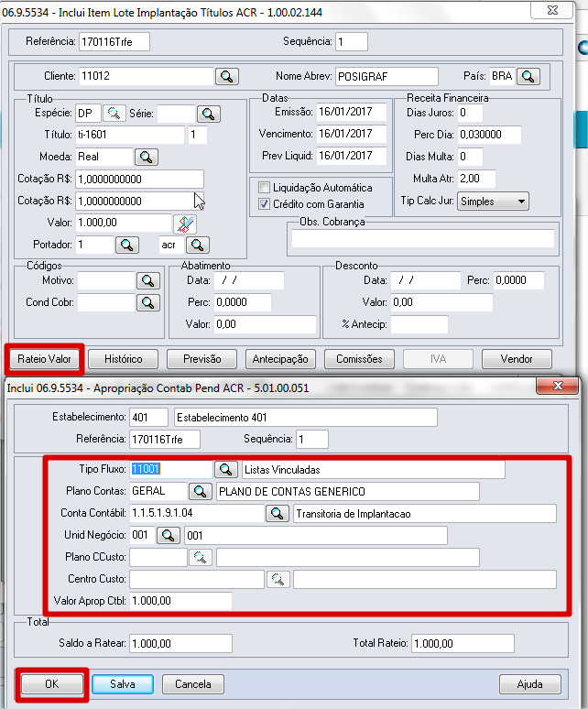Close the Apropriação Contab Pend ACR dialog
Image resolution: width=588 pixels, height=709 pixels.
(x=557, y=387)
